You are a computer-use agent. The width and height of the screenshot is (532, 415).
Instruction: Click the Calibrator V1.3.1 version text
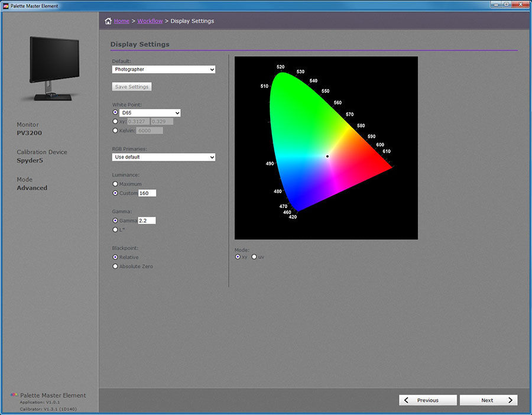(48, 409)
